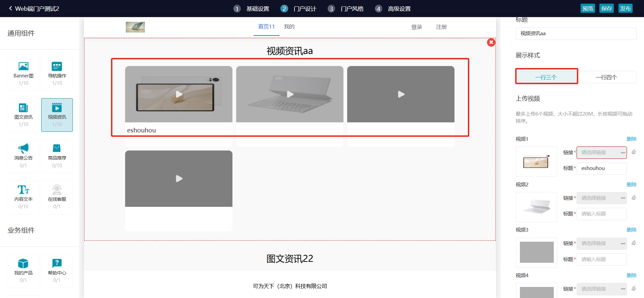Click the 视频2 标题 input field
The height and width of the screenshot is (298, 644).
click(x=601, y=214)
